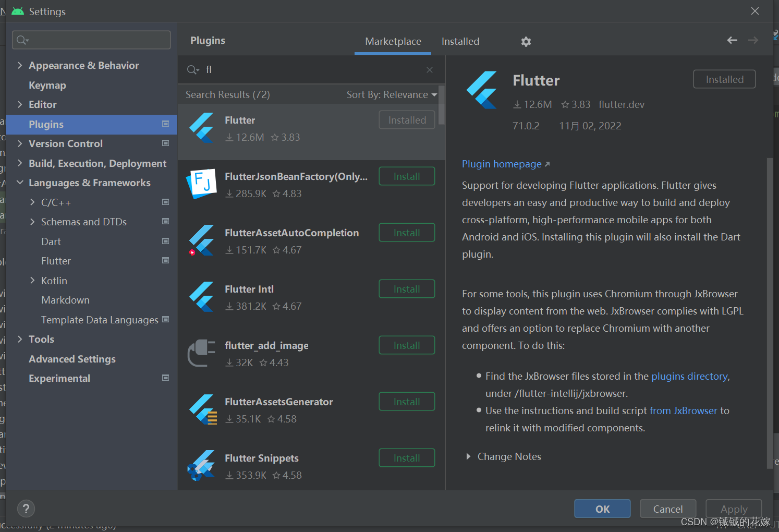Click the project-level icon beside Version Control
Image resolution: width=779 pixels, height=532 pixels.
click(x=165, y=143)
